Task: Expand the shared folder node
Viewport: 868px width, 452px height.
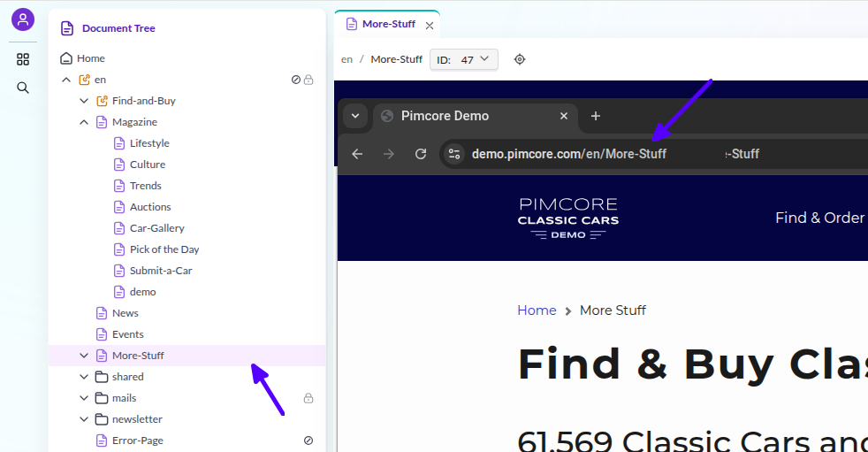Action: coord(84,377)
